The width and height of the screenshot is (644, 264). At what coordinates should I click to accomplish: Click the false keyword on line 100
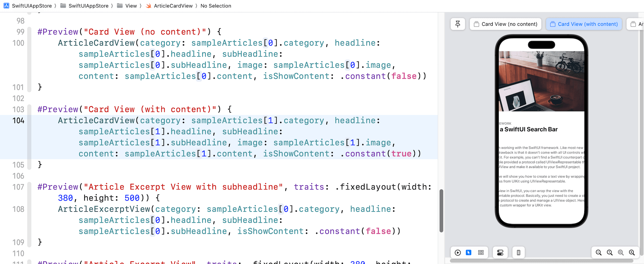coord(404,76)
